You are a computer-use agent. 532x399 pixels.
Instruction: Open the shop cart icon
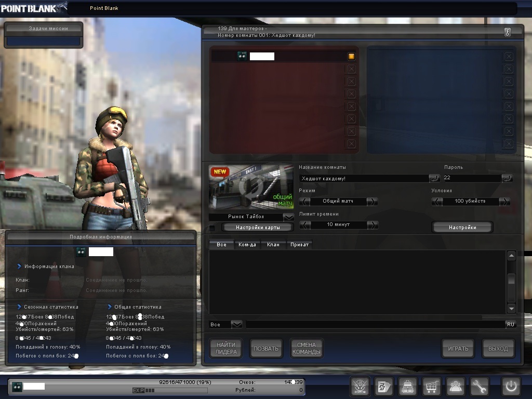pos(432,387)
